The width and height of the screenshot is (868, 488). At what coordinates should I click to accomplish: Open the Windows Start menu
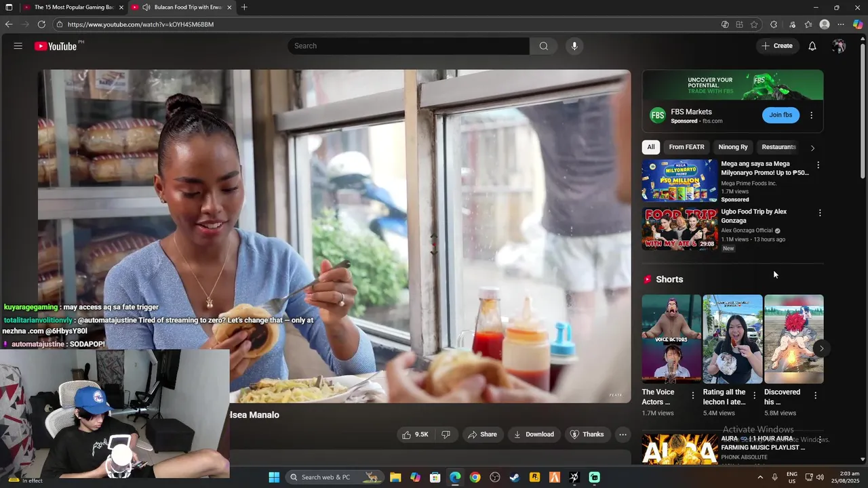274,477
